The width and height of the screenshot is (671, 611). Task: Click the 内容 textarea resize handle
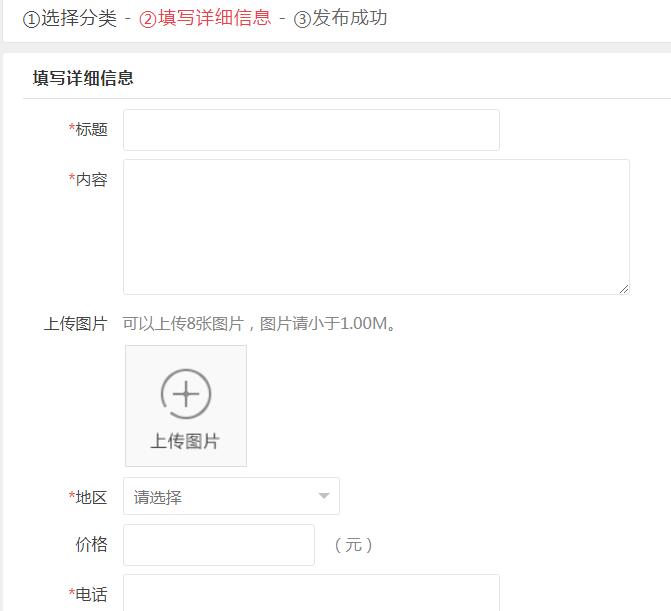(623, 288)
